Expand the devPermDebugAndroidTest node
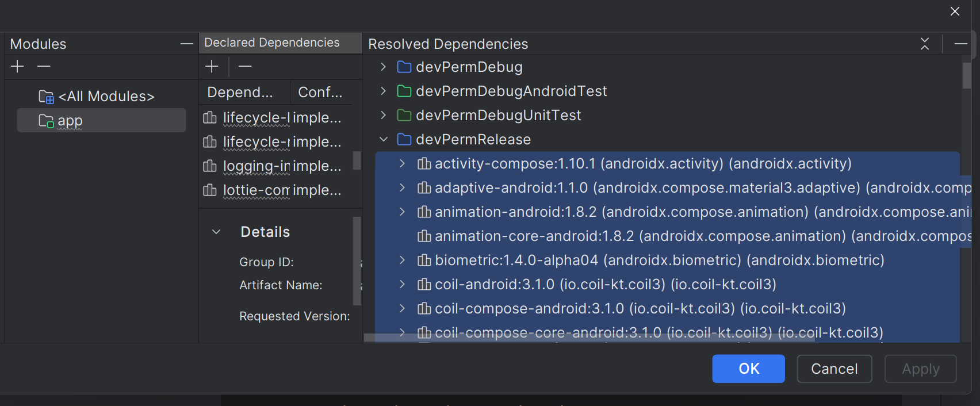The image size is (980, 406). click(x=383, y=91)
